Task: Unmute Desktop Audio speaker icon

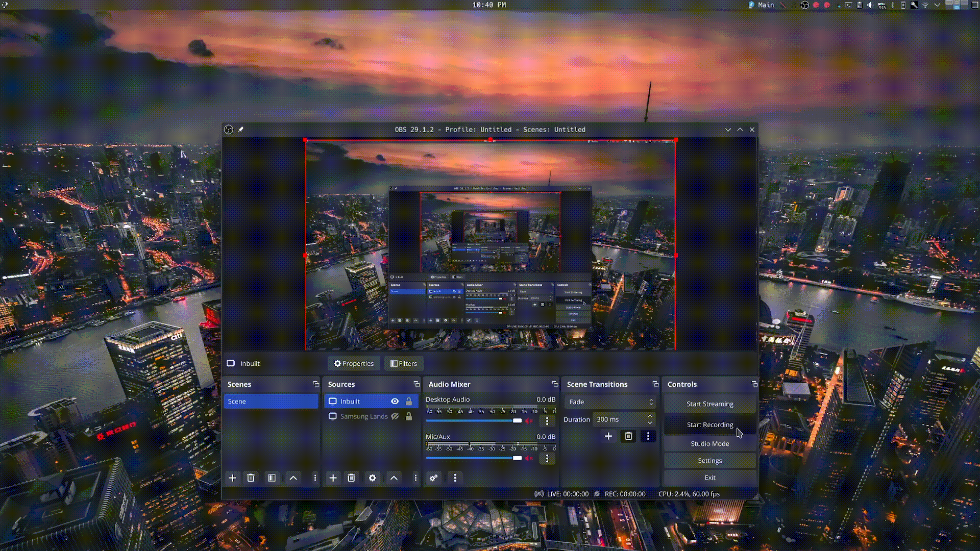Action: pos(529,421)
